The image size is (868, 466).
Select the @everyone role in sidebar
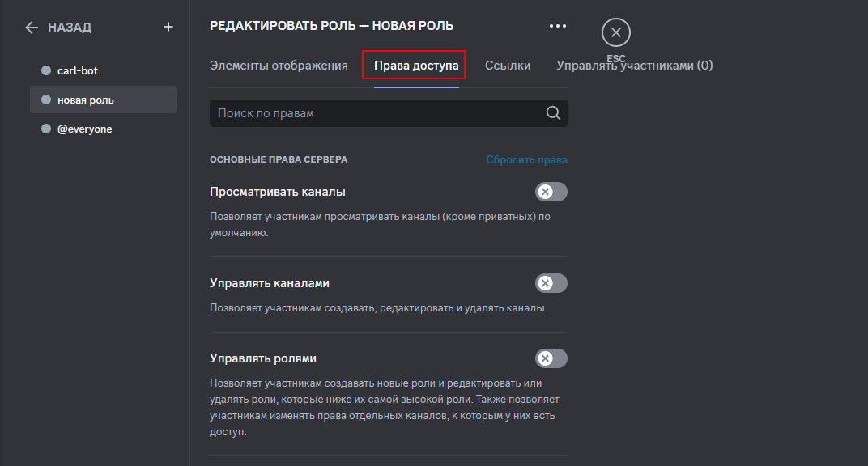[84, 129]
